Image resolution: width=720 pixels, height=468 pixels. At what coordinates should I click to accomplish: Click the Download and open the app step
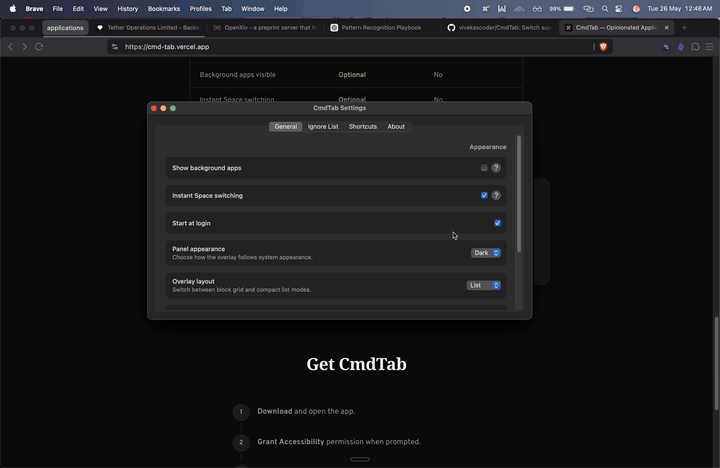pos(306,412)
